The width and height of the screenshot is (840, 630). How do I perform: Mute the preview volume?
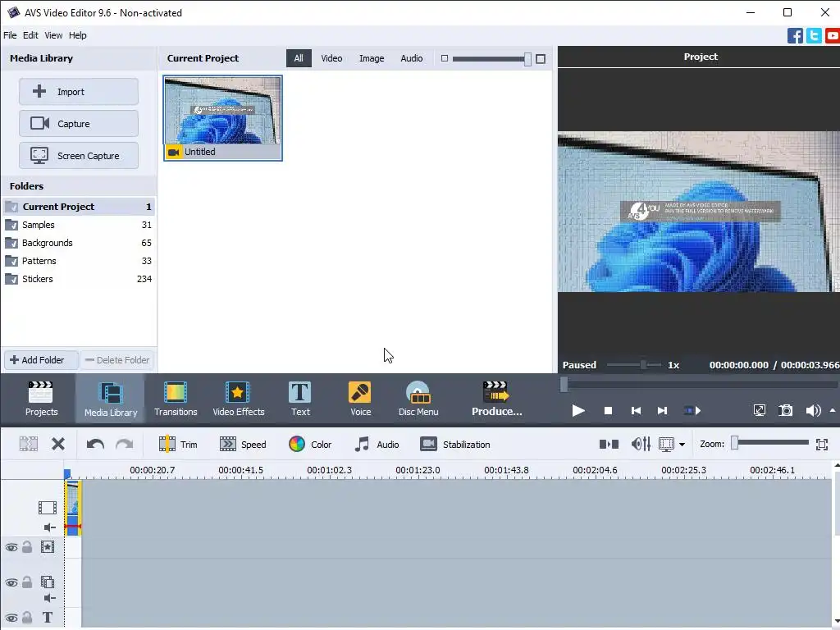813,411
